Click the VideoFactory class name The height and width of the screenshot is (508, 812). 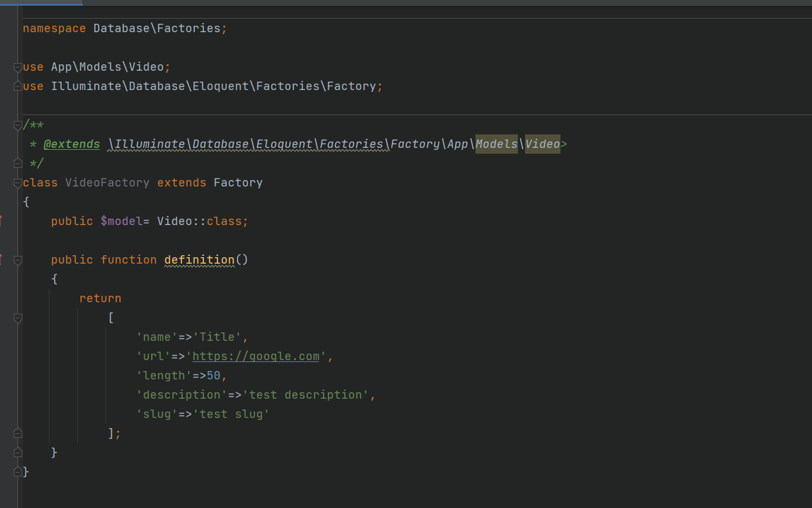point(107,183)
